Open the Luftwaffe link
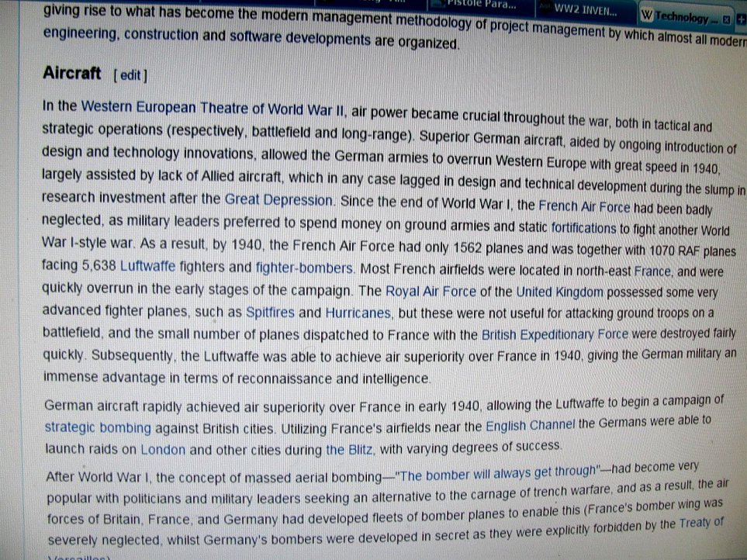The image size is (747, 560). 147,266
